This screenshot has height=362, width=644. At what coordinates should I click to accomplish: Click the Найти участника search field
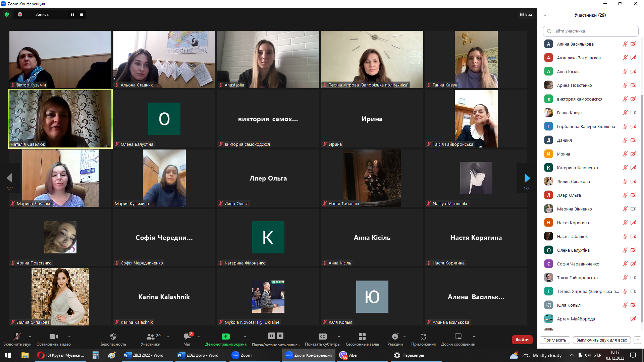coord(591,31)
